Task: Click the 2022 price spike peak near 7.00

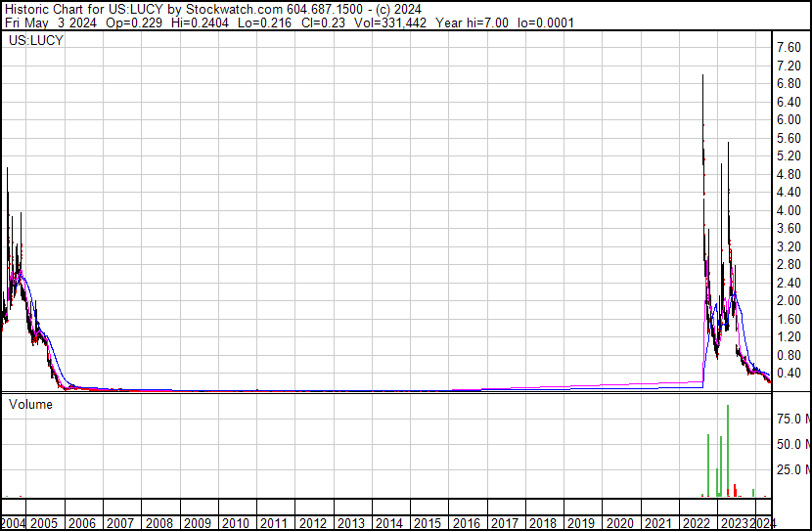Action: tap(702, 76)
